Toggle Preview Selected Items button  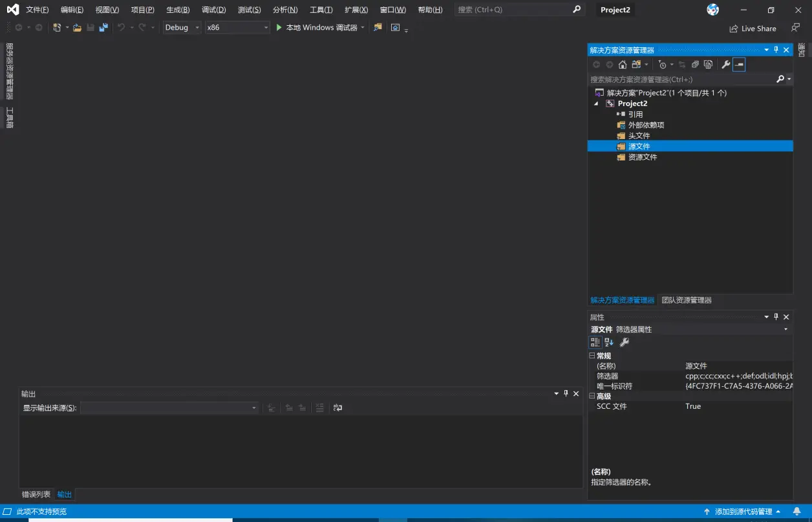click(739, 65)
